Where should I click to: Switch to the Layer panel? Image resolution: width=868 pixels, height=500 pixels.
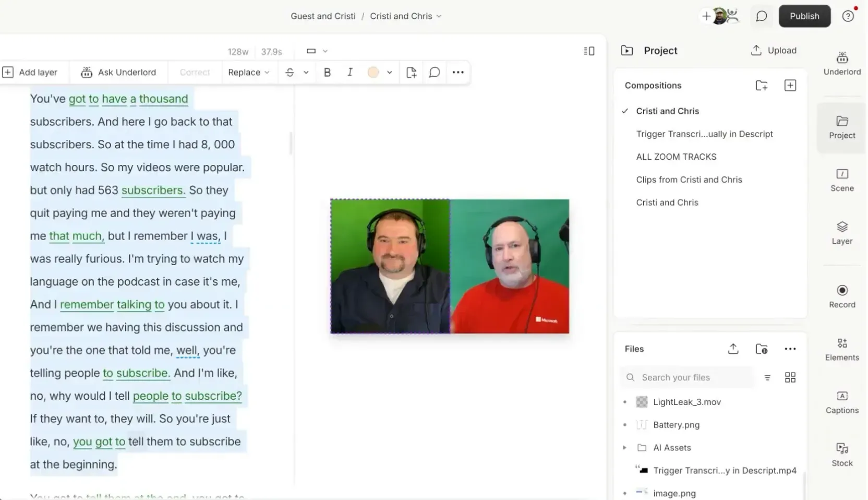tap(841, 232)
